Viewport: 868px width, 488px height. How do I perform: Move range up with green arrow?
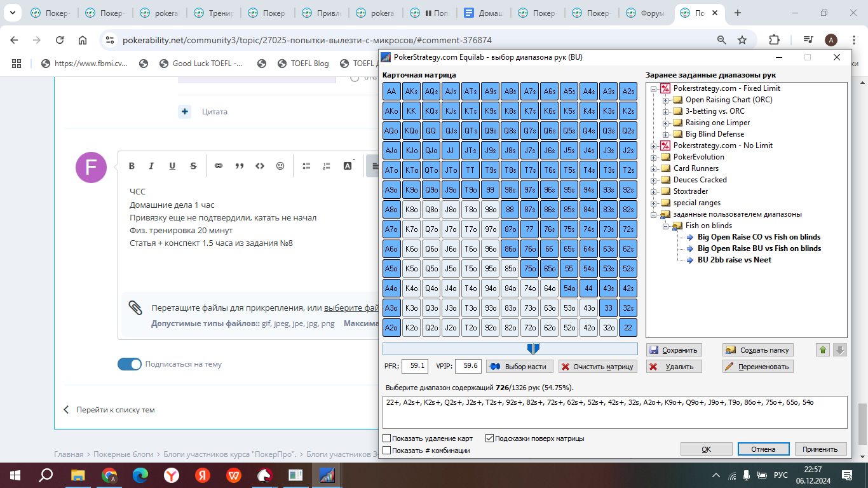click(823, 350)
